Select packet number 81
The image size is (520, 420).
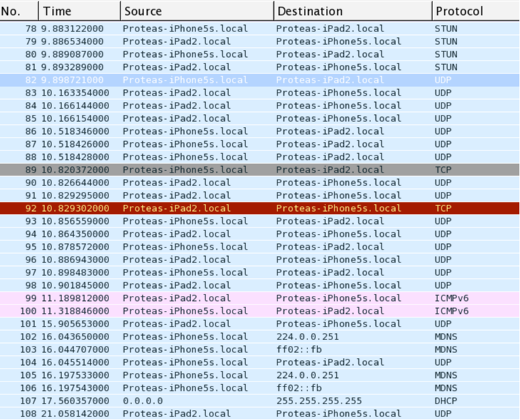point(31,67)
